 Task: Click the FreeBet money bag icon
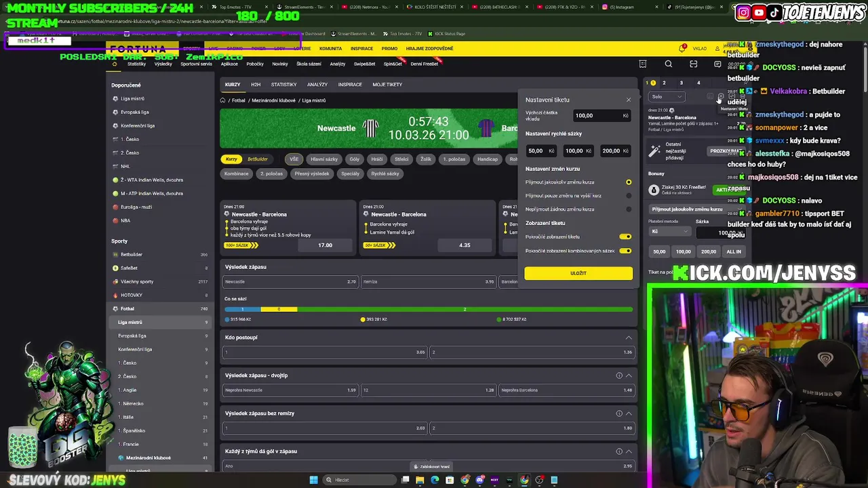654,190
